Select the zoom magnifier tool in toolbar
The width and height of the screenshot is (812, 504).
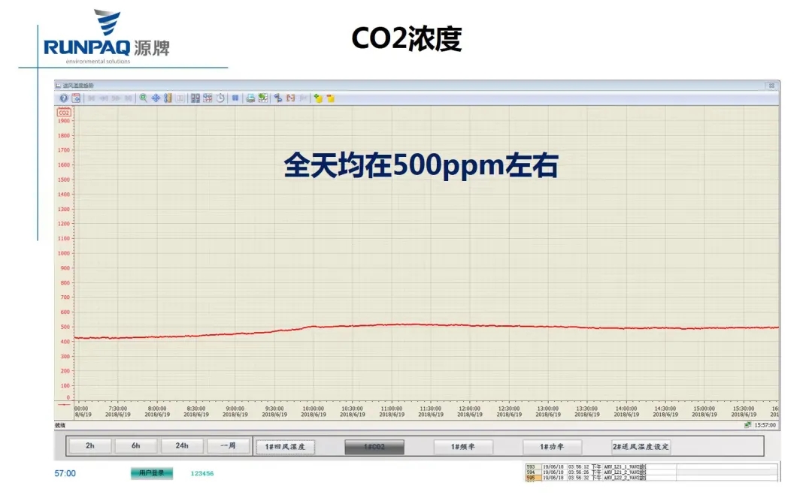click(144, 98)
